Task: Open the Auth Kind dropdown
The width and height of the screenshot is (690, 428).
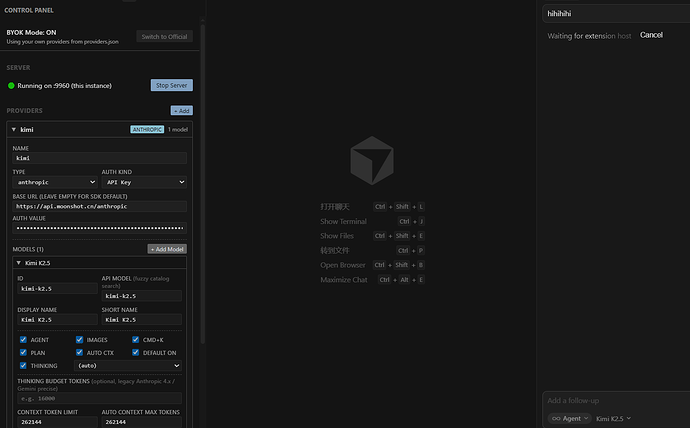Action: (x=144, y=182)
